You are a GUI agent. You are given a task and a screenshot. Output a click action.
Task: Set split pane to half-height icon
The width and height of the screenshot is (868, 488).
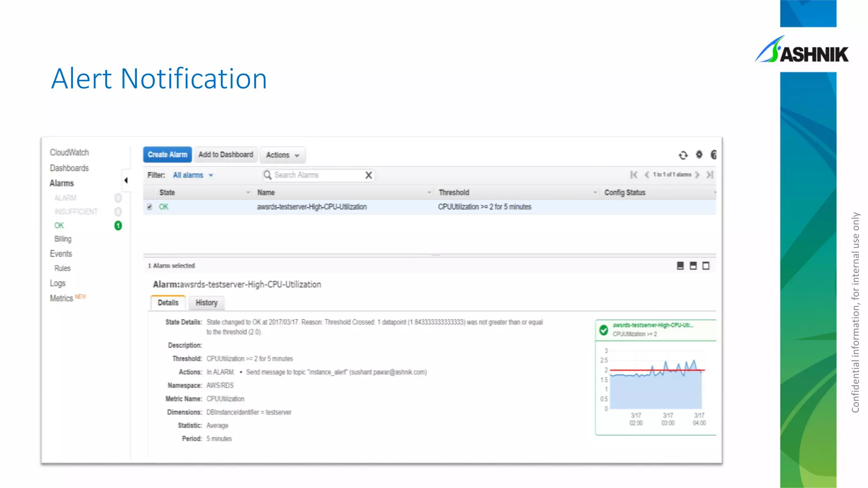click(693, 266)
